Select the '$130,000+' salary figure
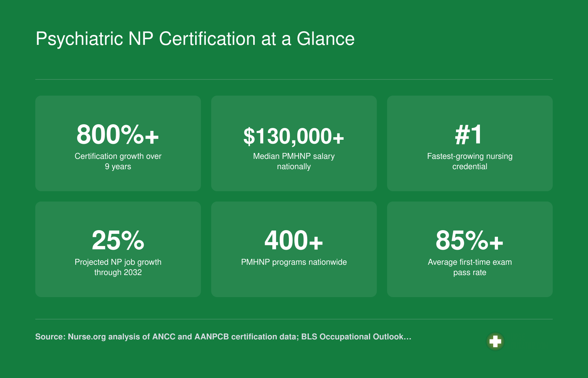 [294, 136]
